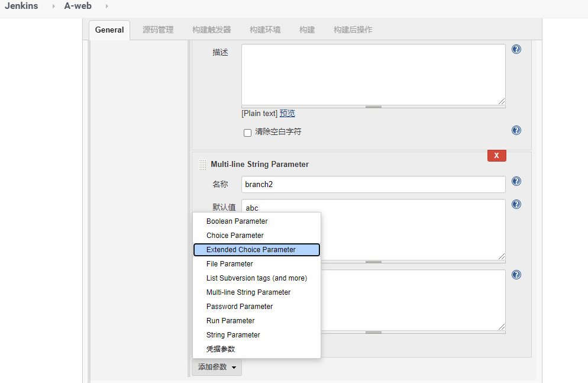588x383 pixels.
Task: Open help for the clear whitespace option
Action: point(516,130)
